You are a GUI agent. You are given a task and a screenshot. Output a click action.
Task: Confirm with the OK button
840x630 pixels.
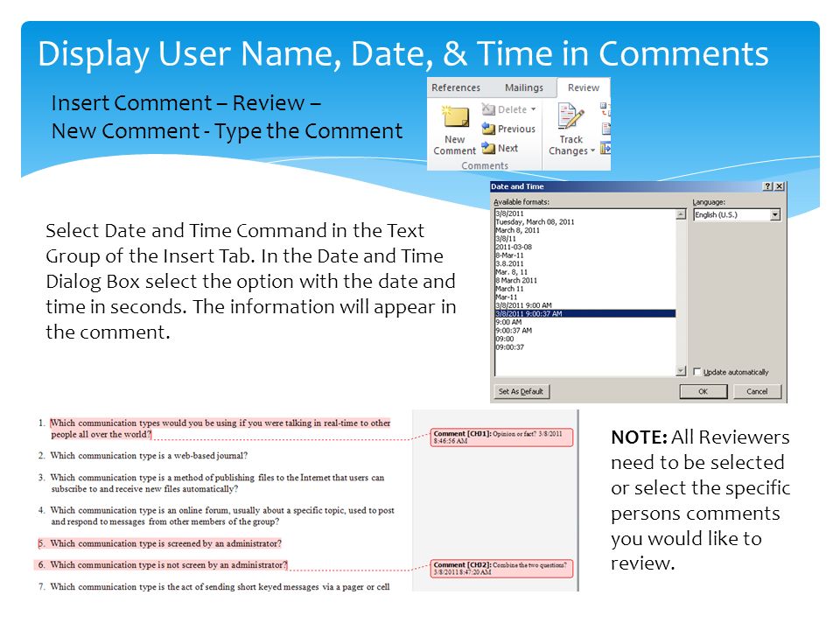pyautogui.click(x=703, y=392)
